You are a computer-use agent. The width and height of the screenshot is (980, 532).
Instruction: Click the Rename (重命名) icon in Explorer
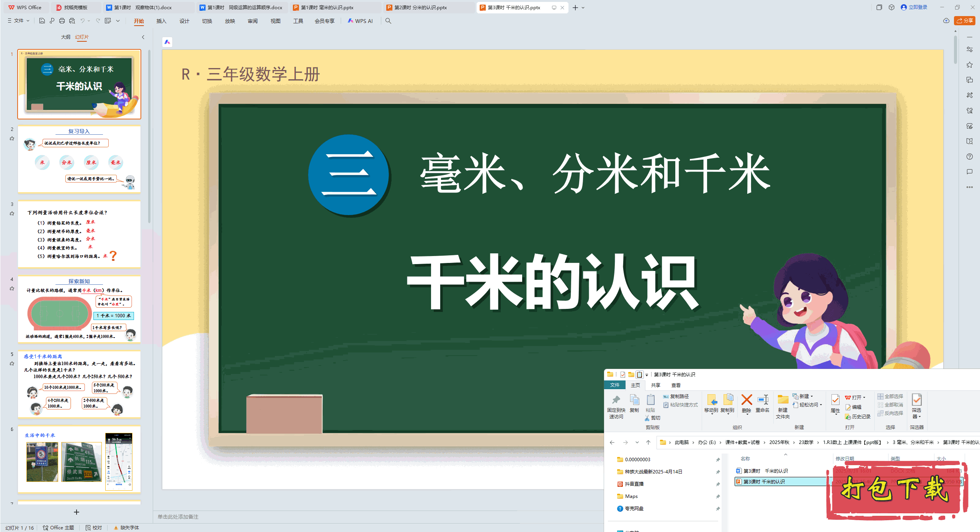pyautogui.click(x=763, y=400)
